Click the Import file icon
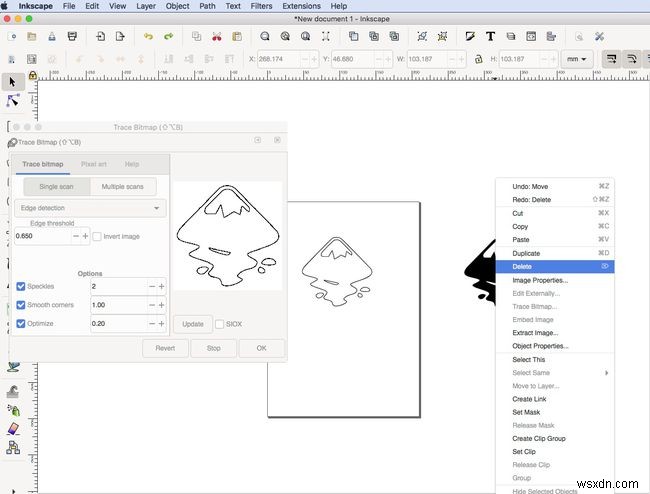The width and height of the screenshot is (650, 494). click(x=100, y=36)
